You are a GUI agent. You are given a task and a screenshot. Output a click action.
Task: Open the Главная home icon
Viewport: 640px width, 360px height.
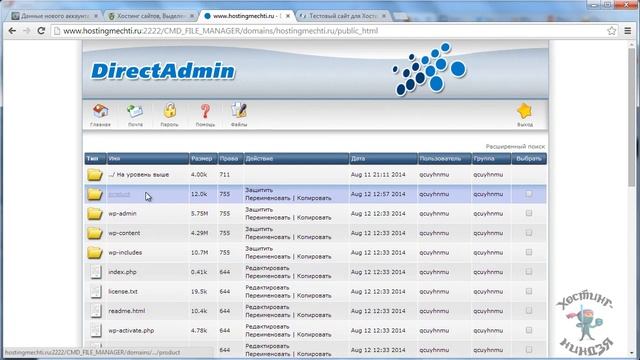(100, 111)
